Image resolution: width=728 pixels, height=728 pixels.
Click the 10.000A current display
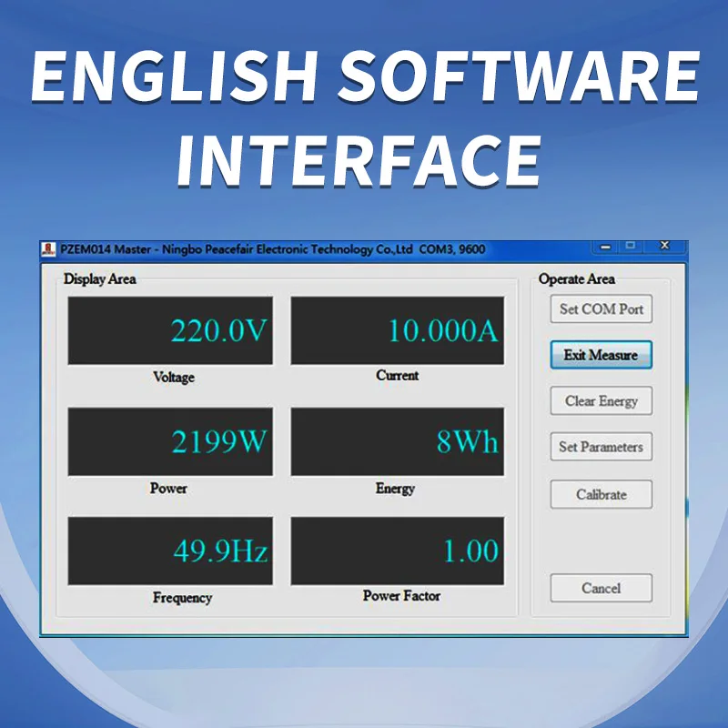click(x=397, y=330)
